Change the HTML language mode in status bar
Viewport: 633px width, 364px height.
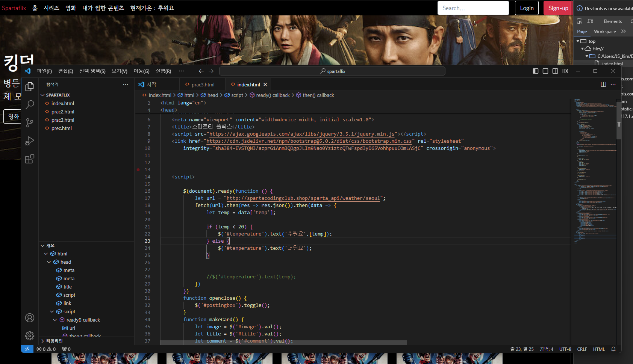599,349
